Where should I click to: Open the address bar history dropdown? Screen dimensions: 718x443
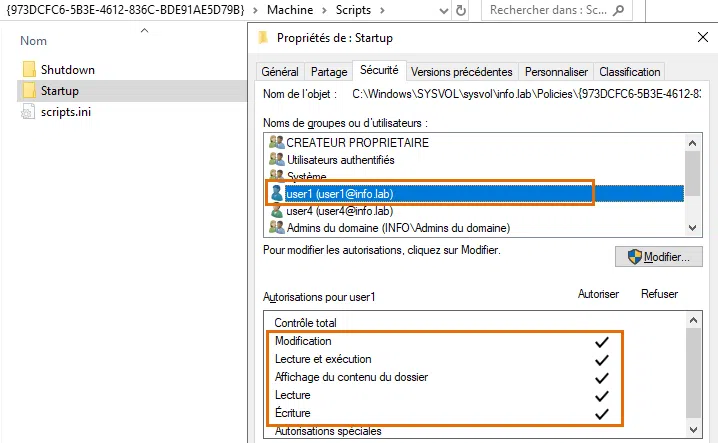click(x=443, y=11)
